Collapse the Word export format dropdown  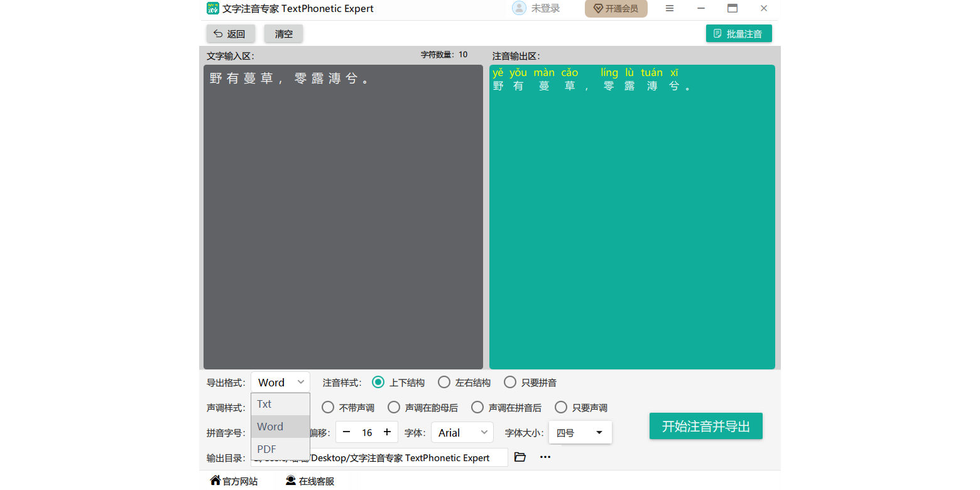280,382
